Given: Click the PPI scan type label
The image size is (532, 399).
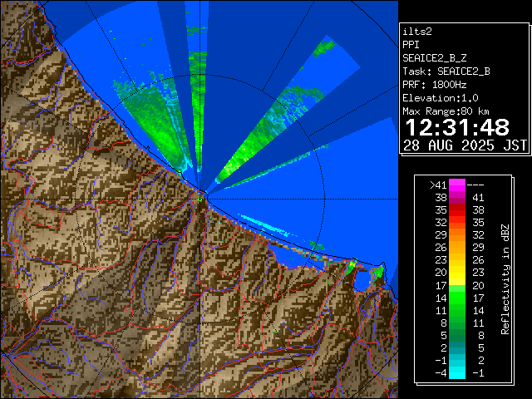Looking at the screenshot, I should click(411, 44).
